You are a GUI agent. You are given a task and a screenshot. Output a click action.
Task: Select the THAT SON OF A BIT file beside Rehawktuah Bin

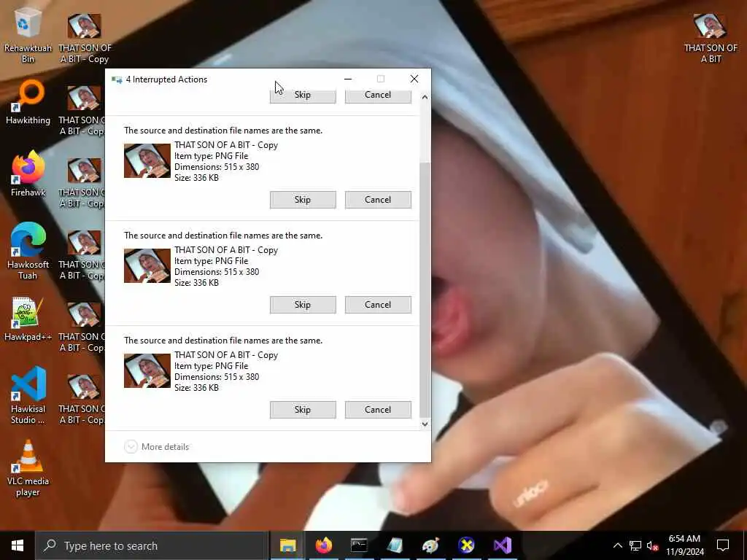[85, 38]
